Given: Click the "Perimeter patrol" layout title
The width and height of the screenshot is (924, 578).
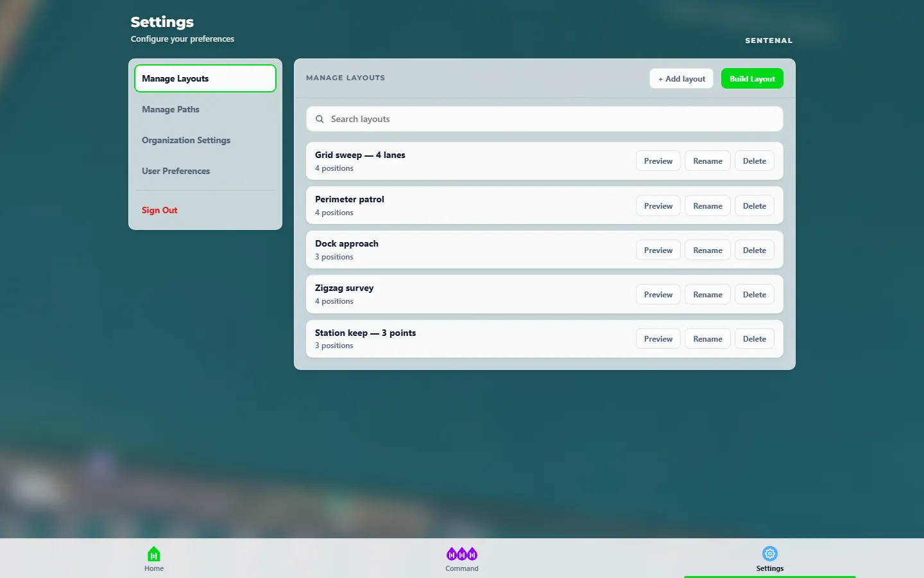Looking at the screenshot, I should 350,199.
